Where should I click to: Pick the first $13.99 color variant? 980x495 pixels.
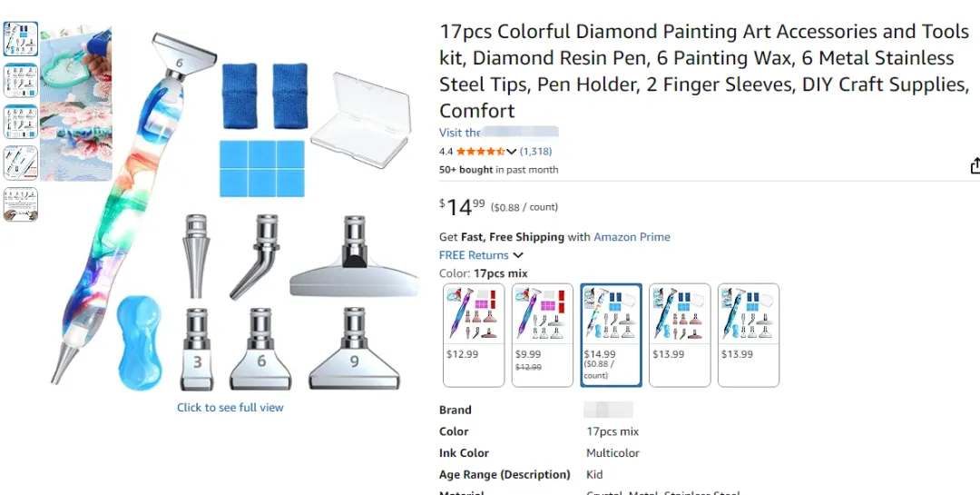click(680, 334)
